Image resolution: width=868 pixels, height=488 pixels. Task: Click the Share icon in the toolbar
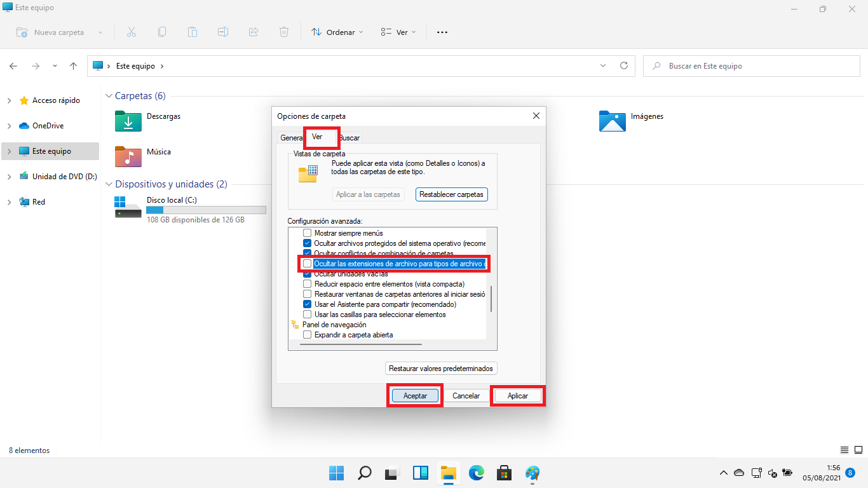[254, 32]
